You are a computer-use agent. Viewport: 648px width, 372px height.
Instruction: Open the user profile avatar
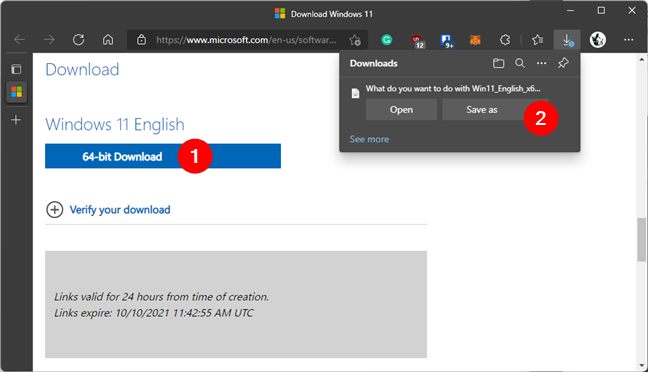pyautogui.click(x=598, y=40)
